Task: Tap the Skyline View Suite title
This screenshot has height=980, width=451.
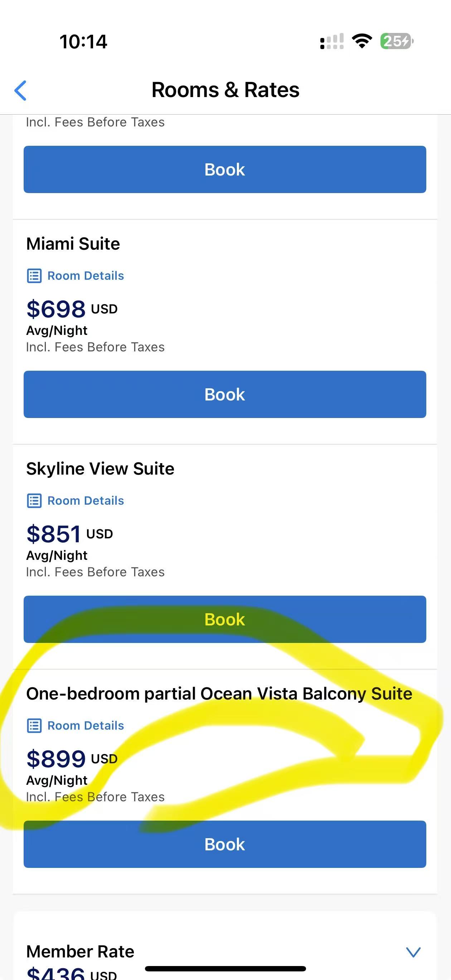Action: [100, 469]
